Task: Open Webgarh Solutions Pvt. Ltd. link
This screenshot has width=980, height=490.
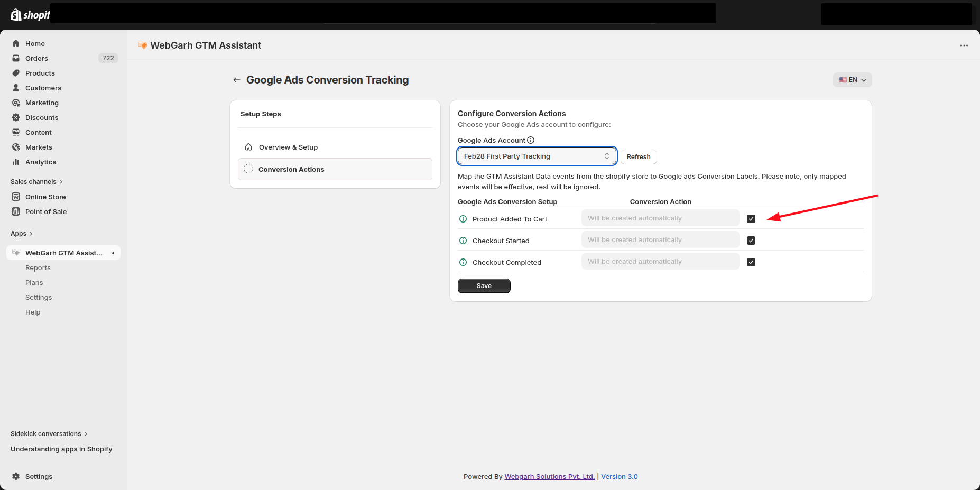Action: click(550, 477)
